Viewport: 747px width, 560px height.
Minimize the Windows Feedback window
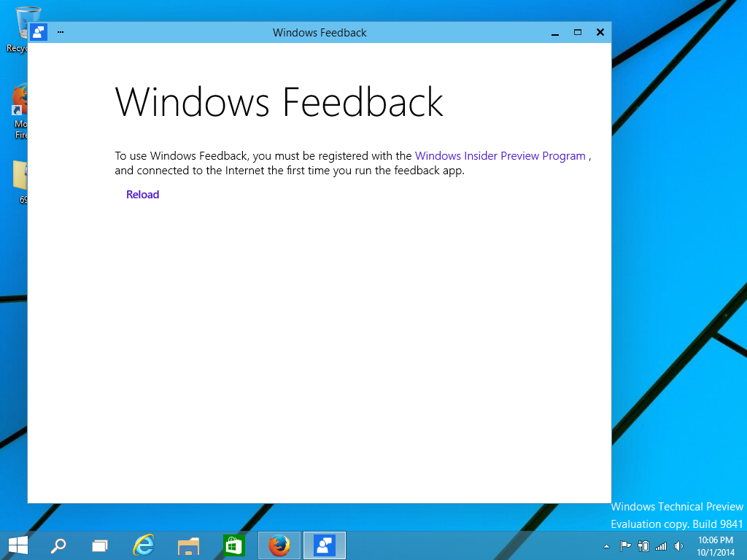point(555,33)
